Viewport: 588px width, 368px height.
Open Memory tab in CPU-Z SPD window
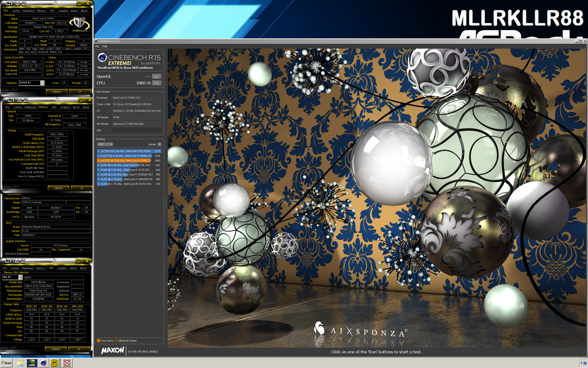[41, 268]
